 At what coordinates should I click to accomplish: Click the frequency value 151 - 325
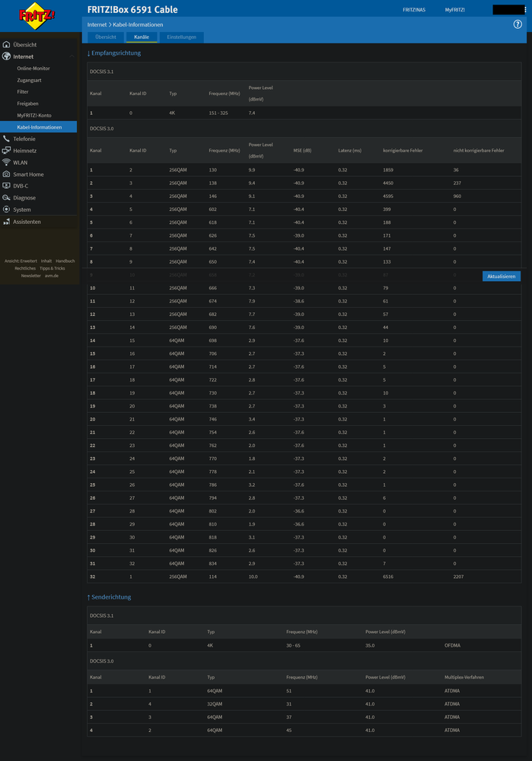coord(218,113)
